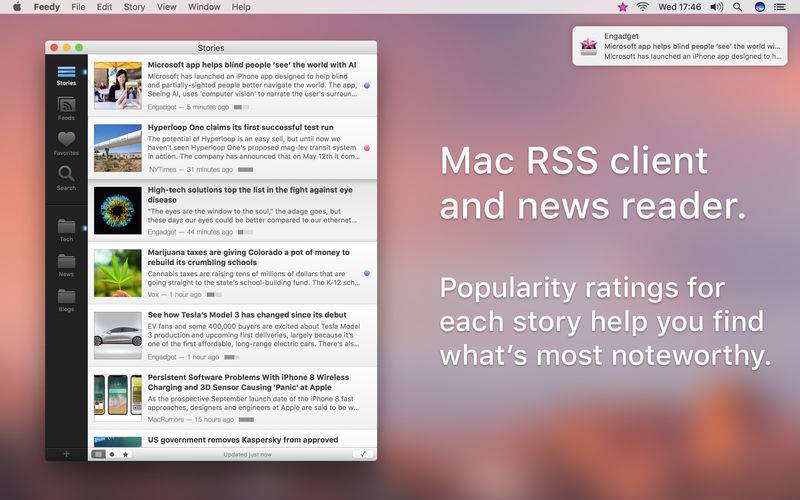Screen dimensions: 800x500
Task: Select the Tech folder
Action: pos(66,230)
